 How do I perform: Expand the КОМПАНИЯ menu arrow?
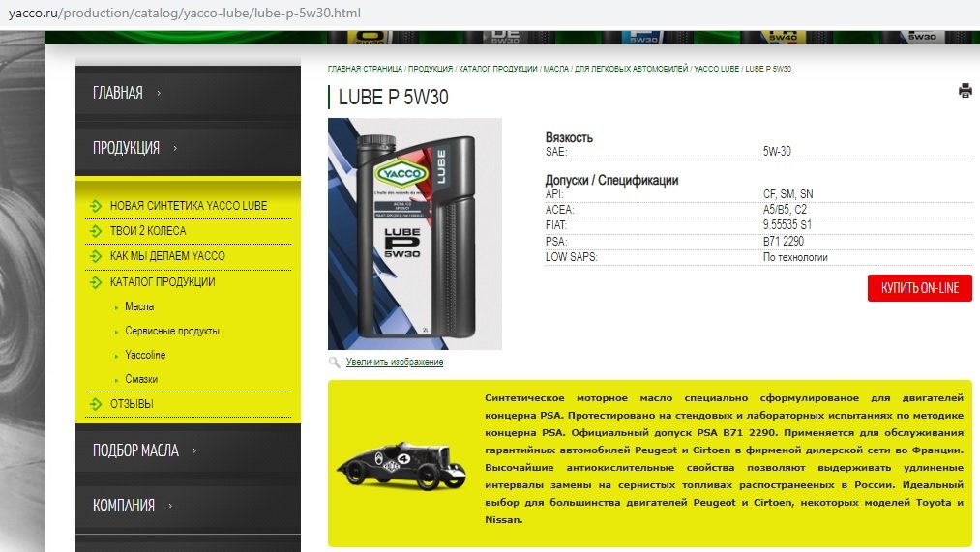coord(170,506)
